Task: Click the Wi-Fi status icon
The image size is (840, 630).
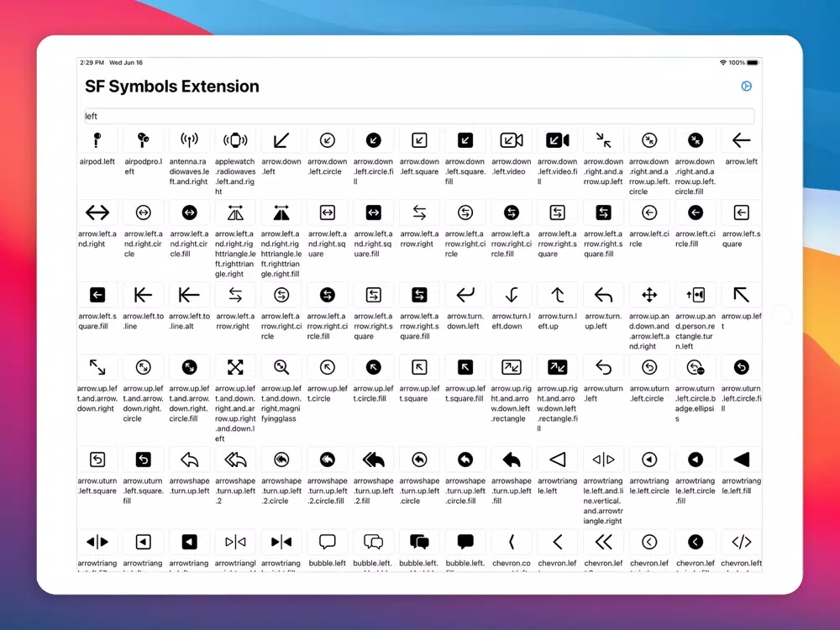Action: coord(722,63)
